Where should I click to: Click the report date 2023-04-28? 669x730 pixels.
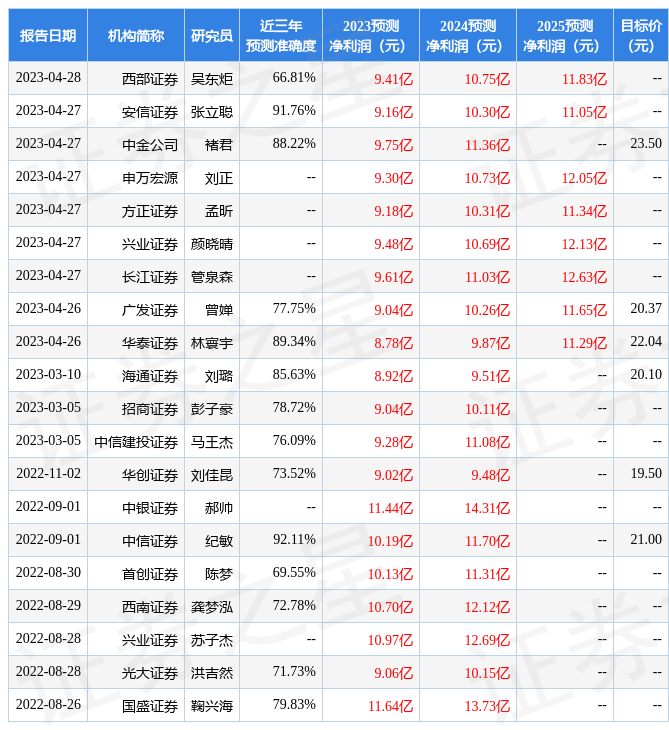(x=48, y=77)
